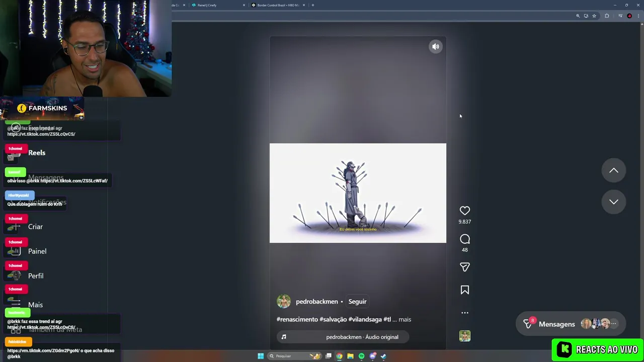Click the music note icon in the audio bar
Image resolution: width=644 pixels, height=362 pixels.
(284, 337)
